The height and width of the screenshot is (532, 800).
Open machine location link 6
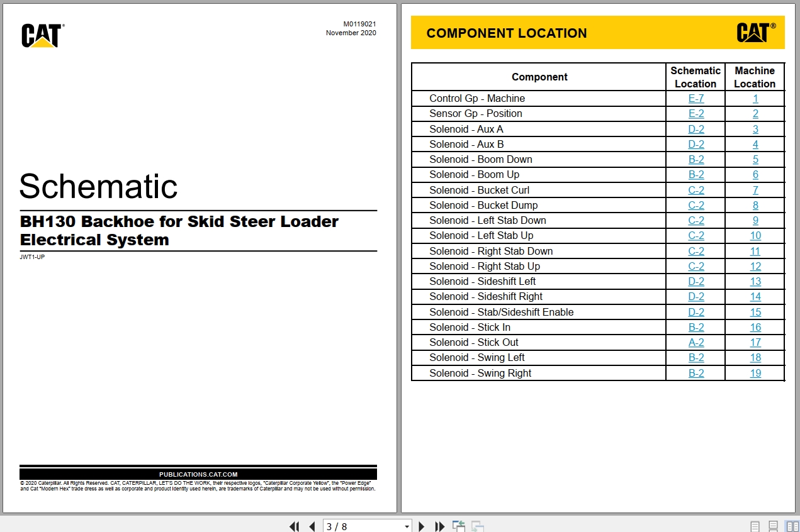pos(755,174)
